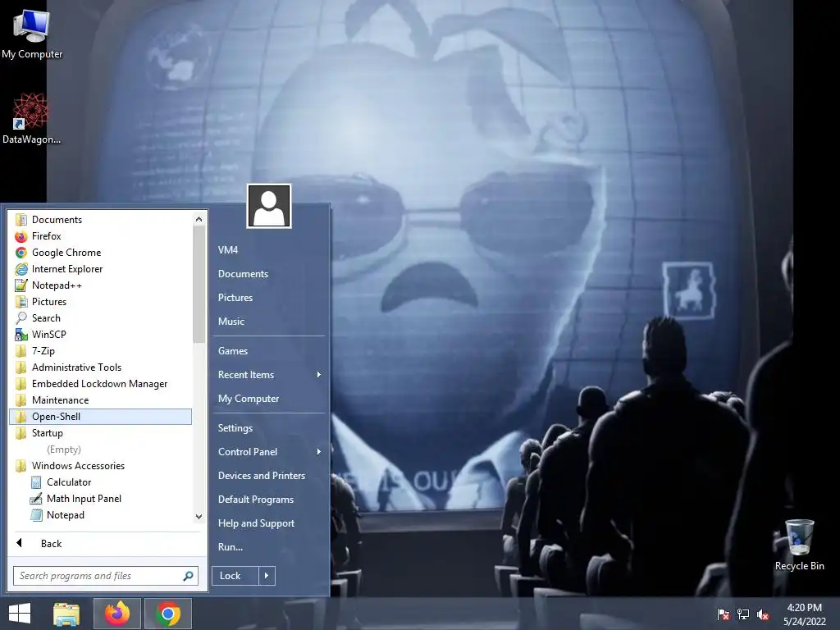
Task: Open Documents in the programs list
Action: coord(100,220)
